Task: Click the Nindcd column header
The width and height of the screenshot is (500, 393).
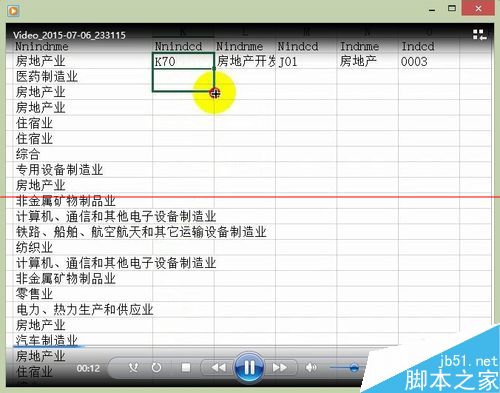Action: point(298,46)
